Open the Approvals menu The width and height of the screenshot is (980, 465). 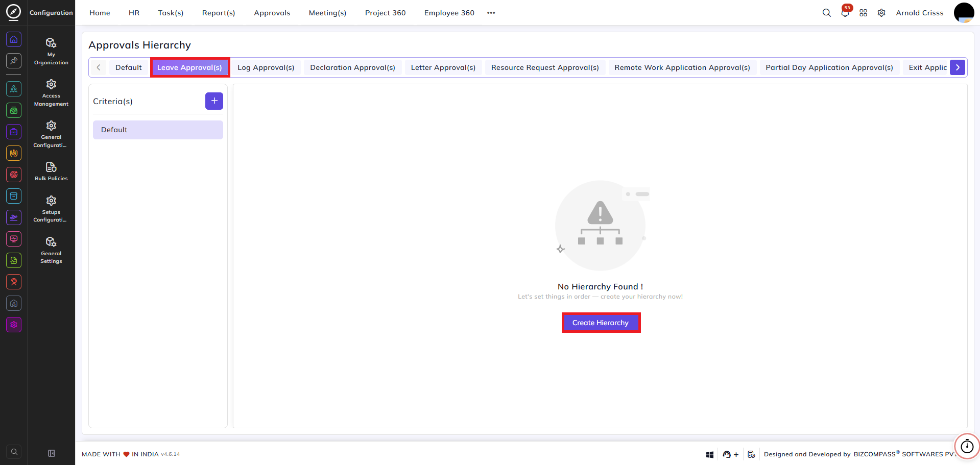(272, 13)
